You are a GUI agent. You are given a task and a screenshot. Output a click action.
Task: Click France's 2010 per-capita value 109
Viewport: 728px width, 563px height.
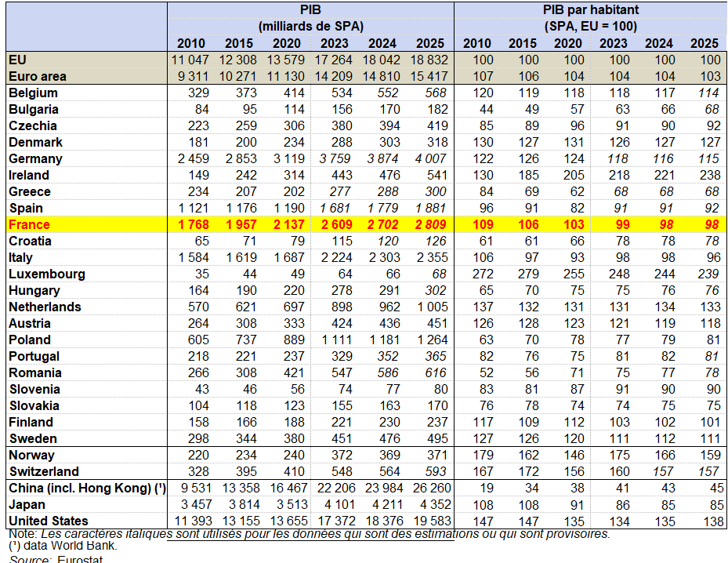click(x=483, y=225)
